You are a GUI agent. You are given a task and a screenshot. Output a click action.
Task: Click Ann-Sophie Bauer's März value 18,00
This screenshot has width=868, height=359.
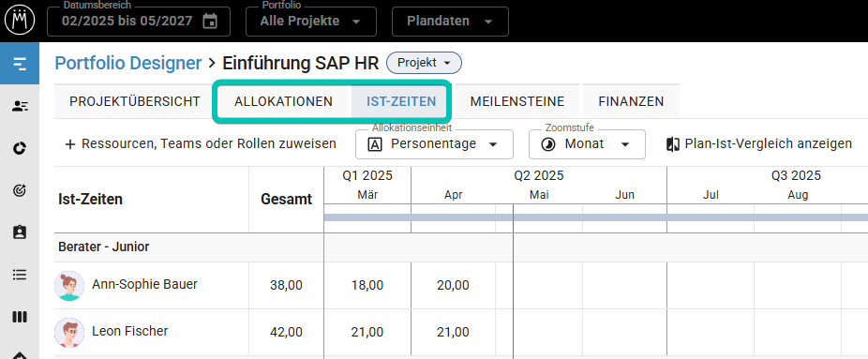pos(367,286)
